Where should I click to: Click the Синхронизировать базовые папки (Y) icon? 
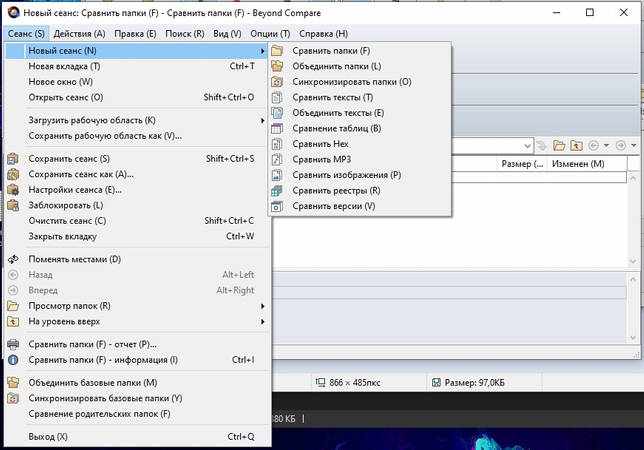[x=13, y=398]
